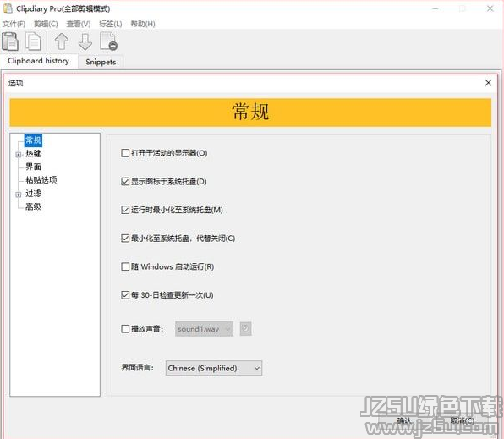Open the 界面语言 Chinese (Simplified) dropdown
The height and width of the screenshot is (439, 504).
pos(214,368)
